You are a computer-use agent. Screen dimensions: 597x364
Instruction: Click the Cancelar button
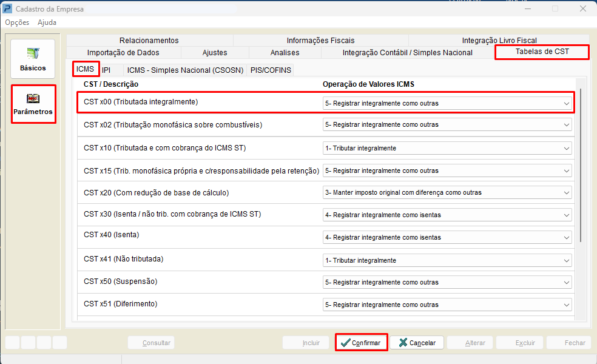pyautogui.click(x=417, y=343)
